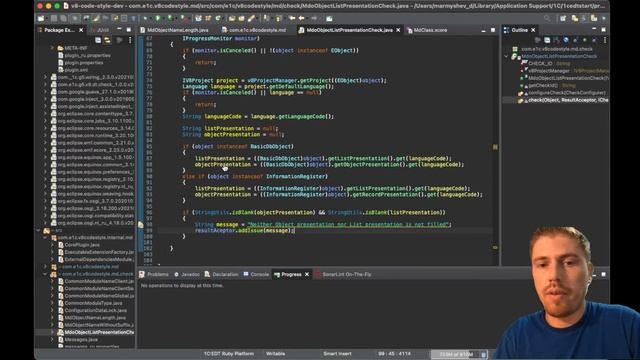Open the com.e1c.v8codestyle.md editor tab

coord(253,30)
